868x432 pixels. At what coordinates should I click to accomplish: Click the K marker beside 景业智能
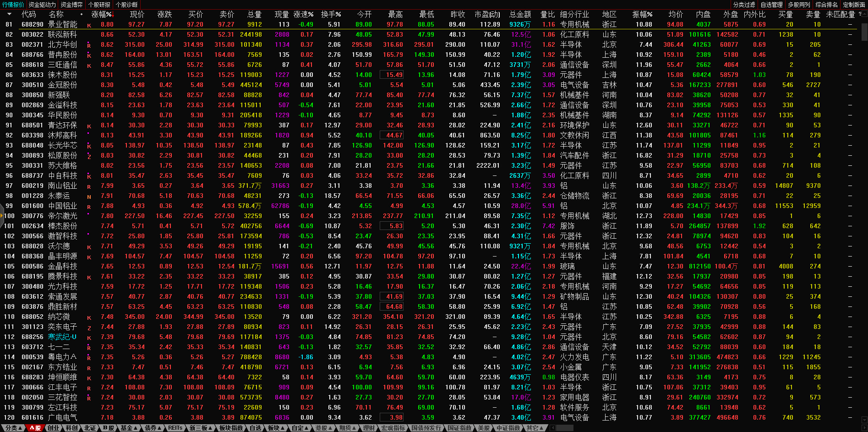point(89,25)
